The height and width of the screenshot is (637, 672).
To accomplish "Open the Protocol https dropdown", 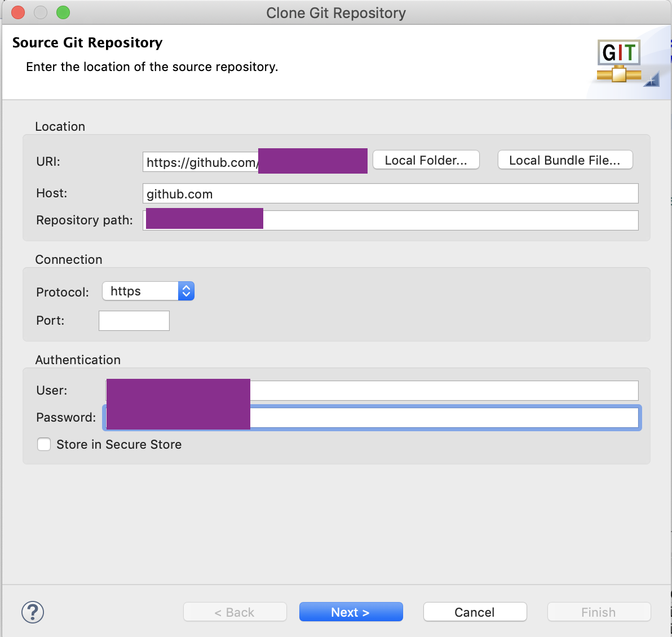I will point(148,291).
